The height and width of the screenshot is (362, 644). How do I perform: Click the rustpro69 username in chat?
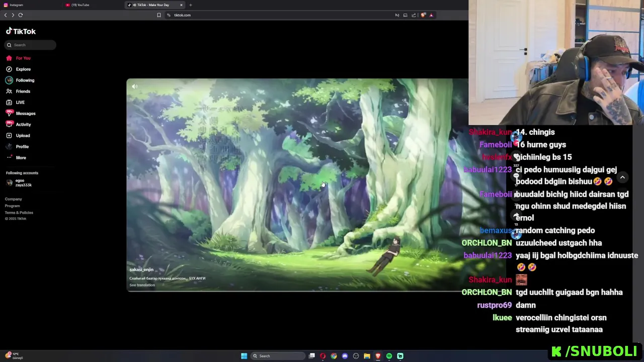494,305
